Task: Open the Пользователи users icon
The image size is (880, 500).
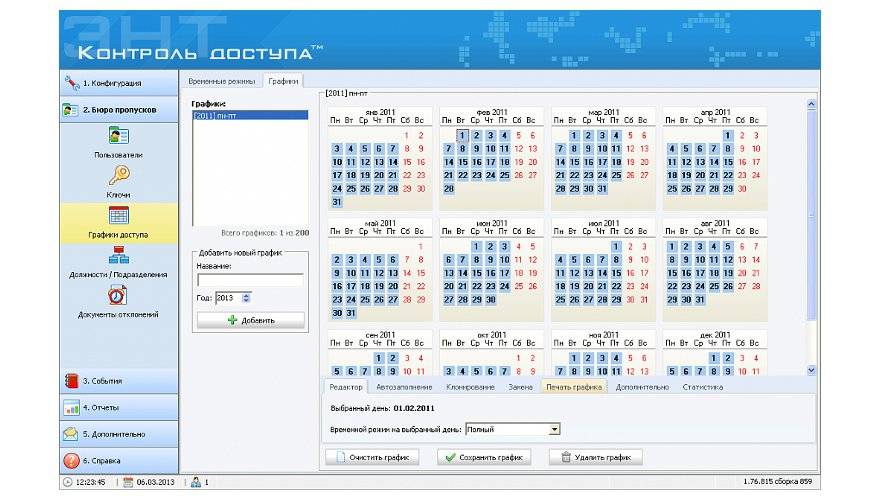Action: coord(118,136)
